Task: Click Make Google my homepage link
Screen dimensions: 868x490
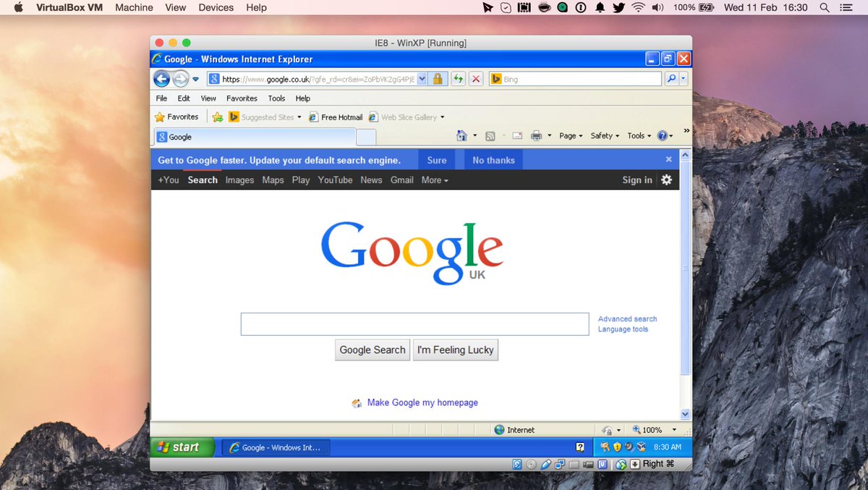Action: point(422,402)
